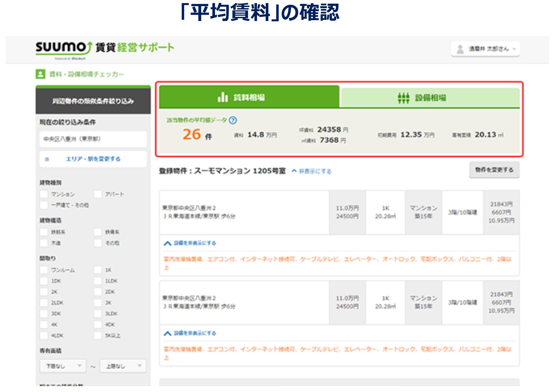The image size is (553, 392).
Task: Click the sliders icon on 設備相場 tab
Action: (x=403, y=98)
